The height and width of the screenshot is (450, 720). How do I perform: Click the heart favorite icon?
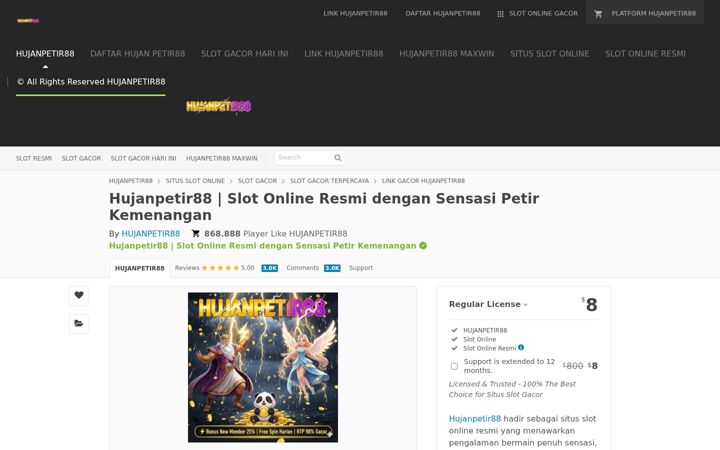(79, 295)
